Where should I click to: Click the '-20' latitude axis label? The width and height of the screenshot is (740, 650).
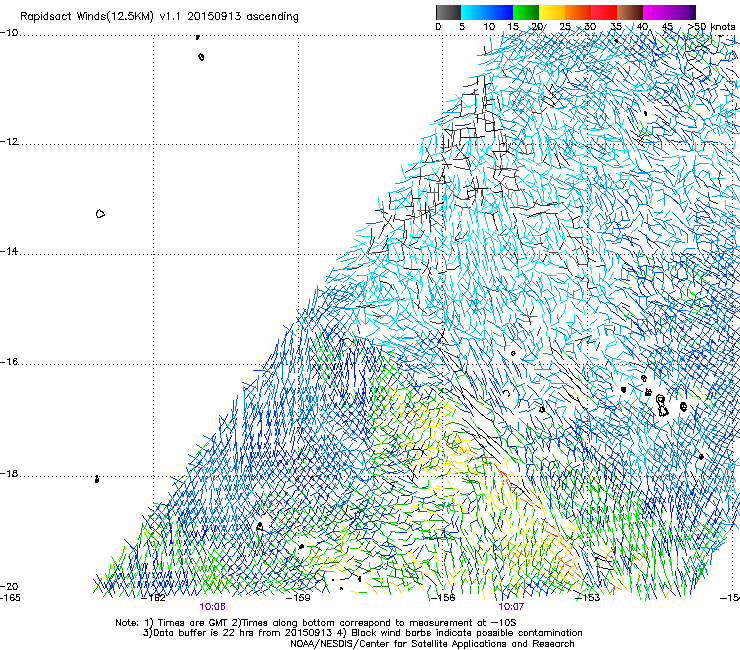(x=9, y=586)
